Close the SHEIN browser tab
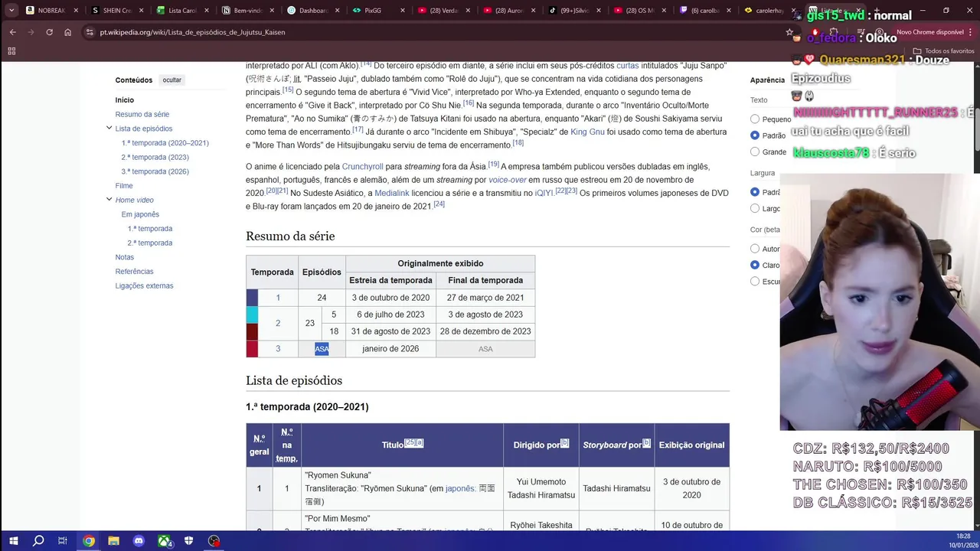The image size is (980, 551). (142, 11)
